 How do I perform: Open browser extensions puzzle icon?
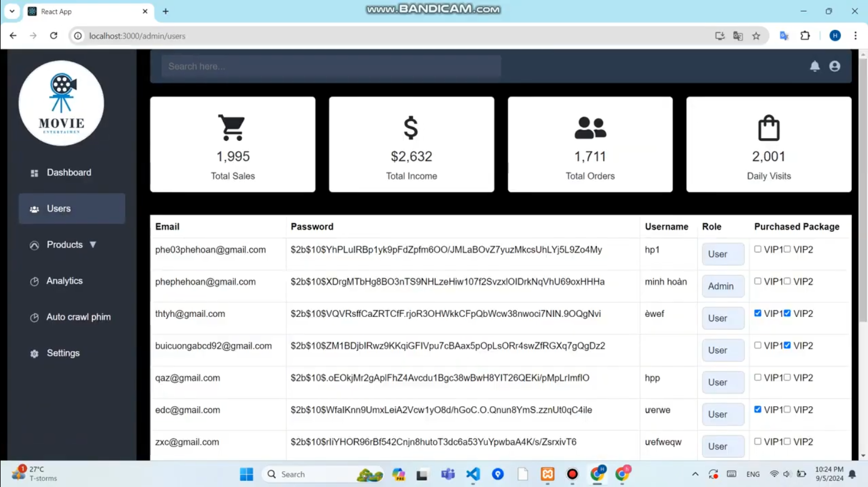coord(805,36)
